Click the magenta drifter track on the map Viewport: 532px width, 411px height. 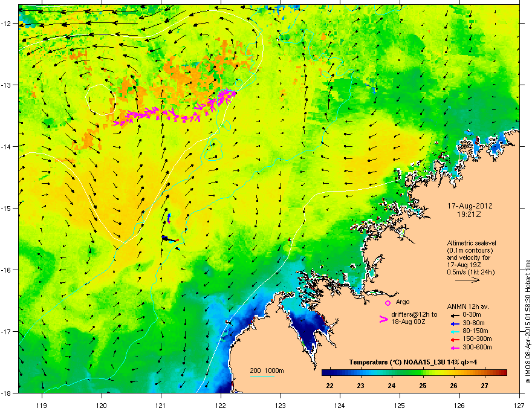[x=176, y=109]
